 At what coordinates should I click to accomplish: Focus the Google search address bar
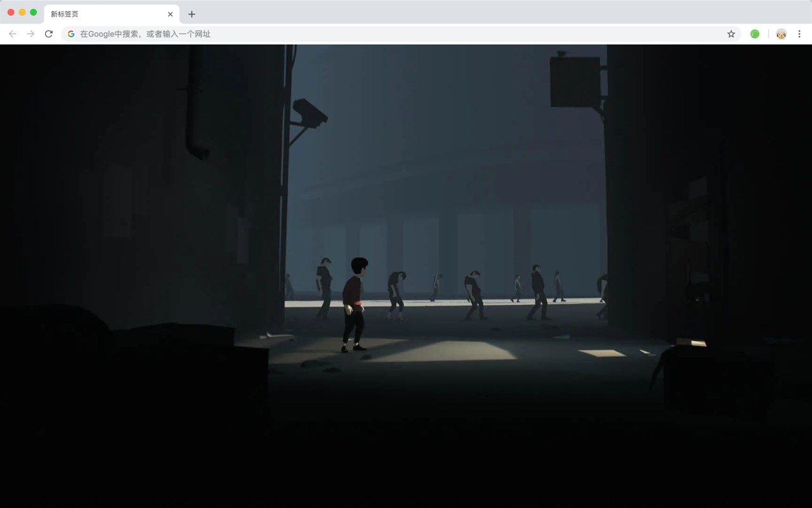tap(401, 34)
